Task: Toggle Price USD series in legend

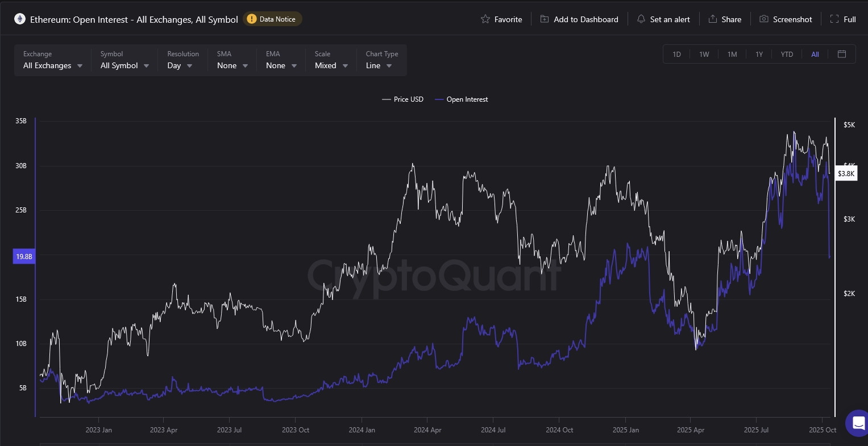Action: tap(403, 99)
